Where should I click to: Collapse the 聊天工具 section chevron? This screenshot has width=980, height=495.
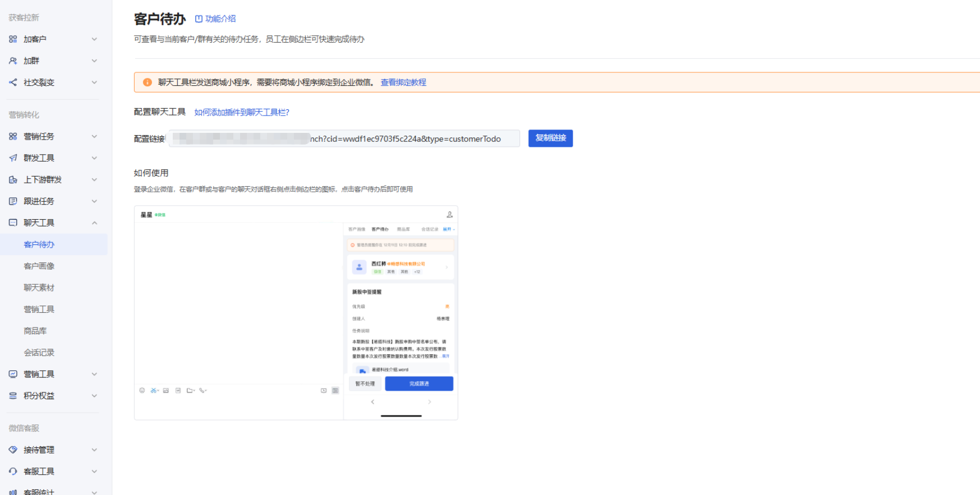(x=94, y=223)
